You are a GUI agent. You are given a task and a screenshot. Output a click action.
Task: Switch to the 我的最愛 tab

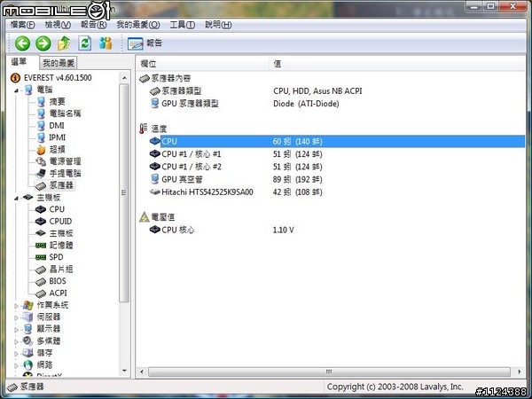(x=59, y=63)
